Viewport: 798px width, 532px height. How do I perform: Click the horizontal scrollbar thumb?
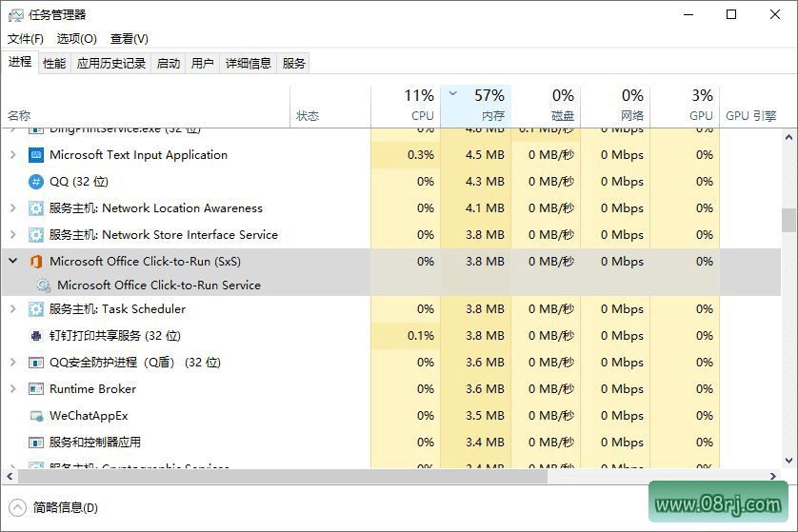pos(283,477)
